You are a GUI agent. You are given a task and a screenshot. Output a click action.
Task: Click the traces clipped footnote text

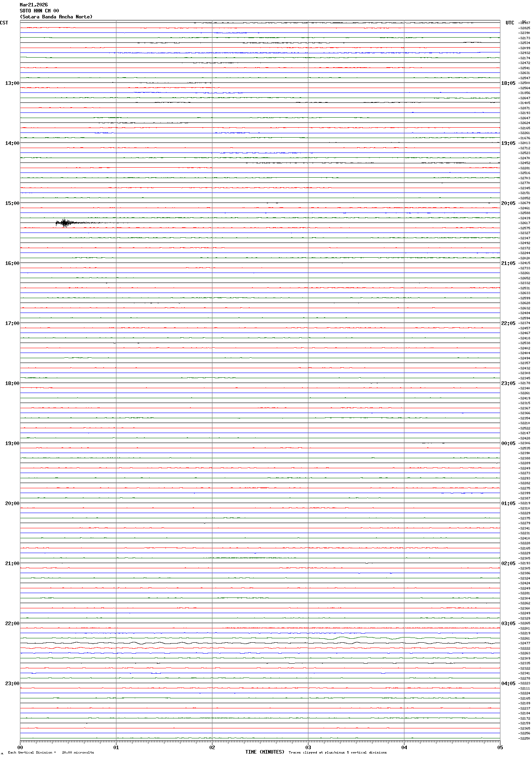338,752
